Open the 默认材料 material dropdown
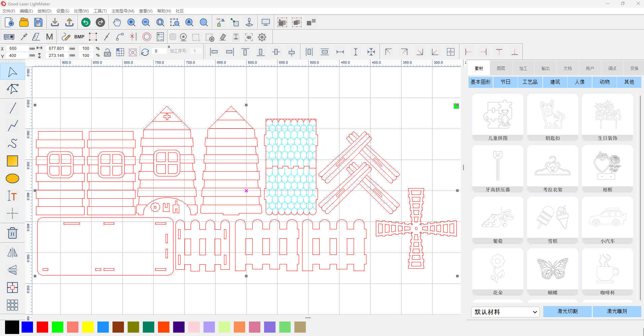The height and width of the screenshot is (336, 644). coord(505,312)
